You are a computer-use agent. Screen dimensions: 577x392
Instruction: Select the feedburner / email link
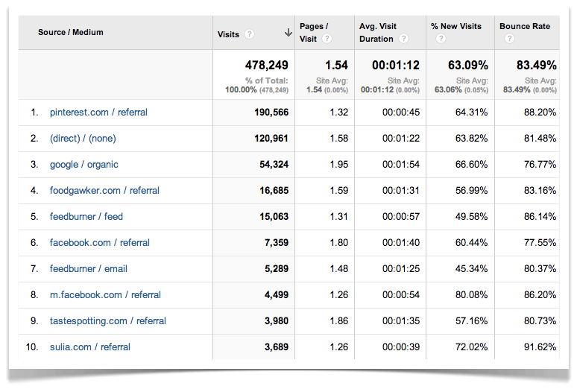(89, 269)
